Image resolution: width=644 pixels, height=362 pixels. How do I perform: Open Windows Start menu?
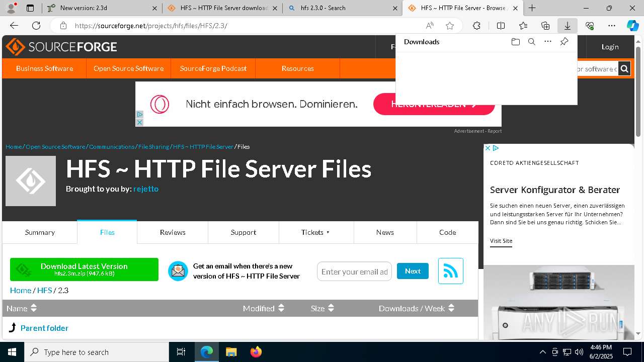coord(12,352)
